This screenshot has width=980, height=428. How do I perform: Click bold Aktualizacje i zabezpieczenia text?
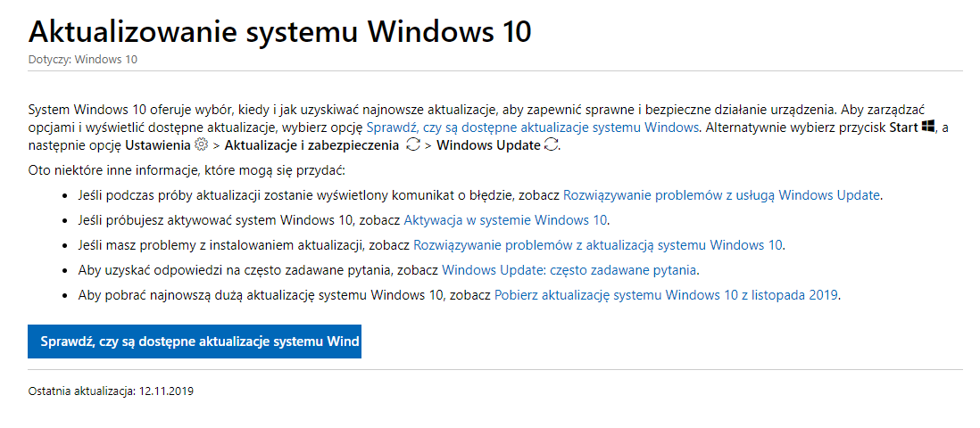(311, 145)
